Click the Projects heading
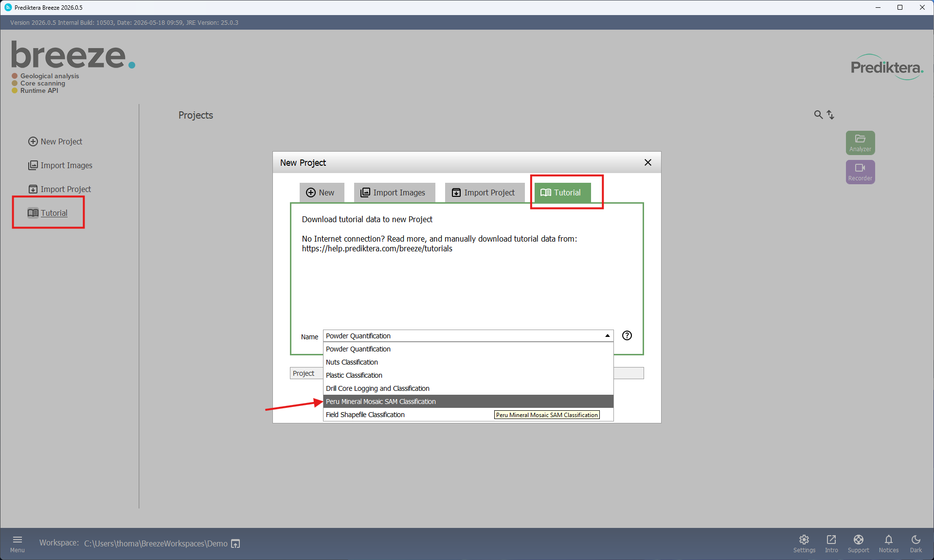Image resolution: width=934 pixels, height=560 pixels. (196, 115)
